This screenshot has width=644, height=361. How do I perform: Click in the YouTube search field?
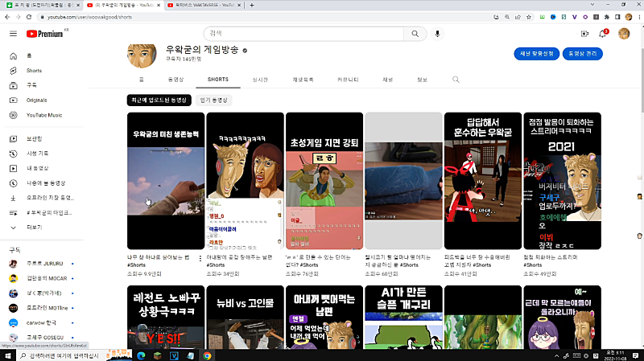pyautogui.click(x=304, y=34)
